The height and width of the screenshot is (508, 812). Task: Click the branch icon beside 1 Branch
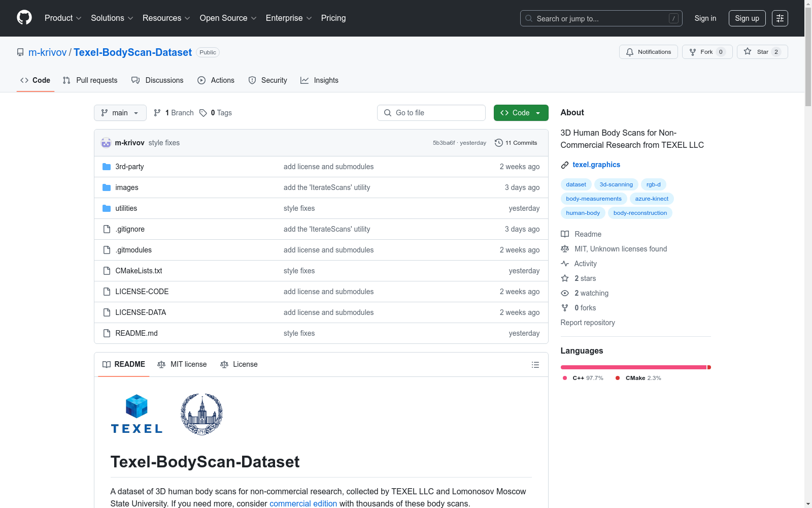pyautogui.click(x=157, y=113)
